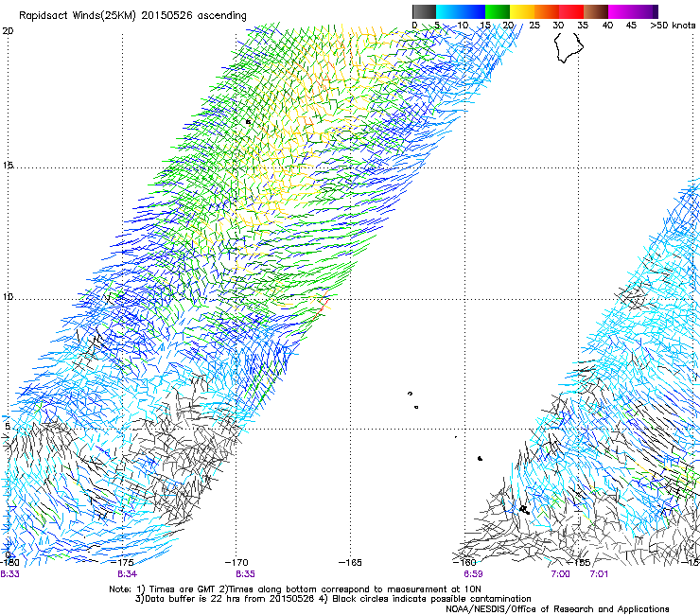This screenshot has height=615, width=700.
Task: Click the gray 0-5 knots color segment
Action: point(424,11)
